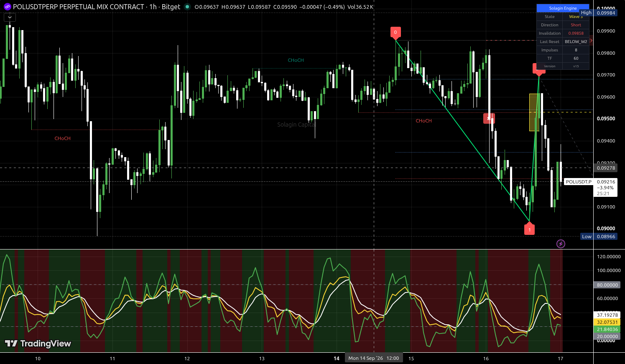Click the 32.07531 yellow indicator value label
The width and height of the screenshot is (625, 364).
[607, 322]
